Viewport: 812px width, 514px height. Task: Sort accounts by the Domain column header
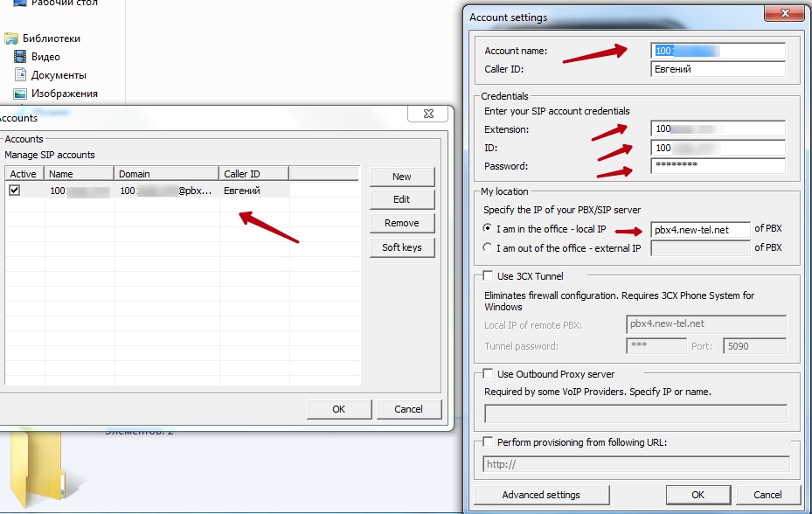pyautogui.click(x=166, y=174)
